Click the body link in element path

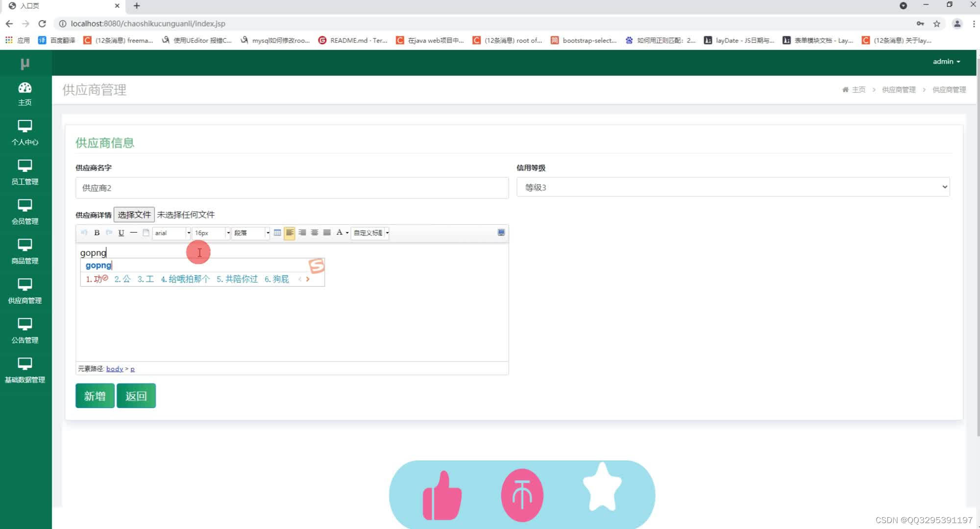(115, 369)
